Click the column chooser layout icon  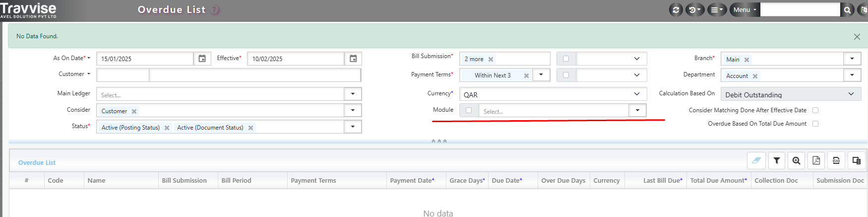pos(857,160)
